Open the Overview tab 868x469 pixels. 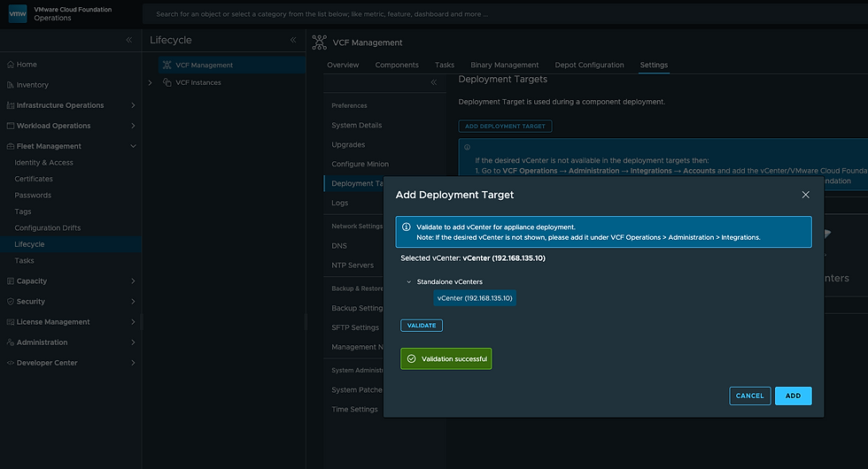pyautogui.click(x=343, y=65)
